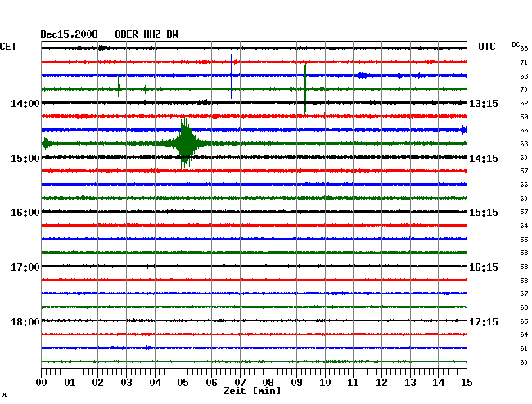Select the "18:00" CET time label
The height and width of the screenshot is (404, 532).
[x=25, y=321]
